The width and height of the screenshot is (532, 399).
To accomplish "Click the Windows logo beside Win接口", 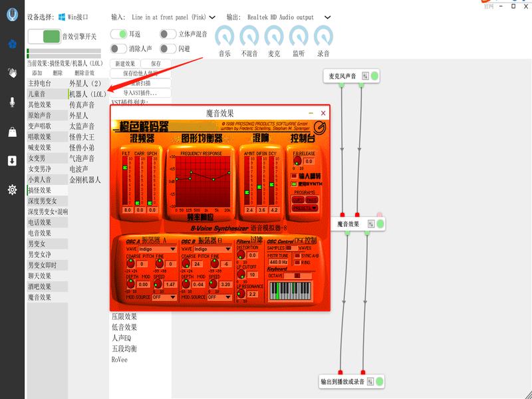I will pyautogui.click(x=62, y=17).
